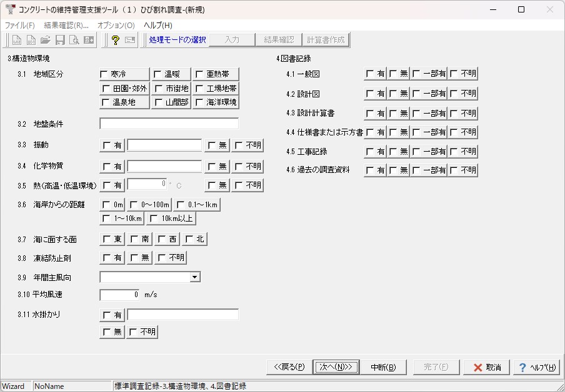565x392 pixels.
Task: Check the 亜熱帯 region option
Action: click(199, 74)
